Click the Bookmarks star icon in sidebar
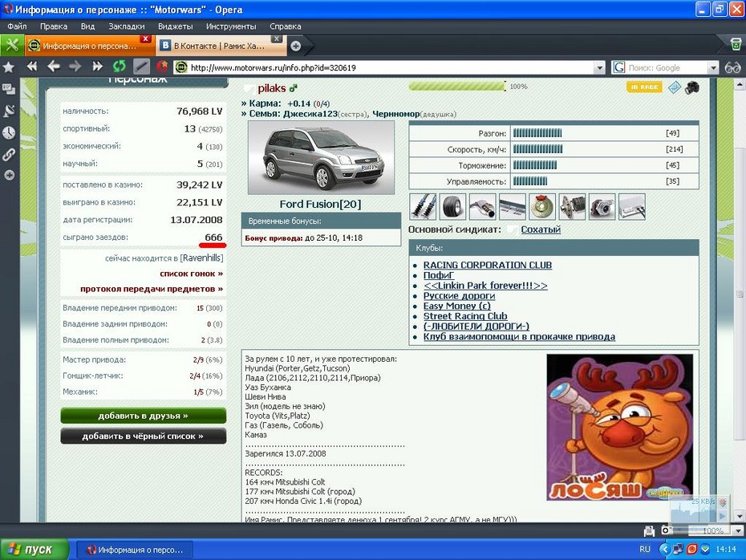This screenshot has height=560, width=746. coord(9,67)
